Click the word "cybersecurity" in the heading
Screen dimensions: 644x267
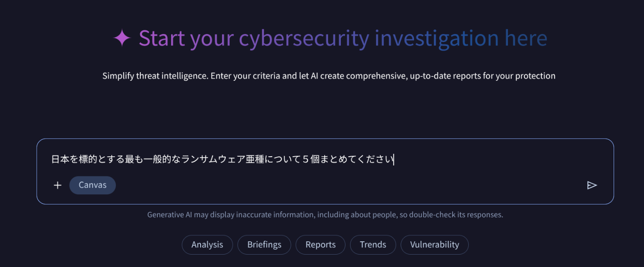[304, 38]
